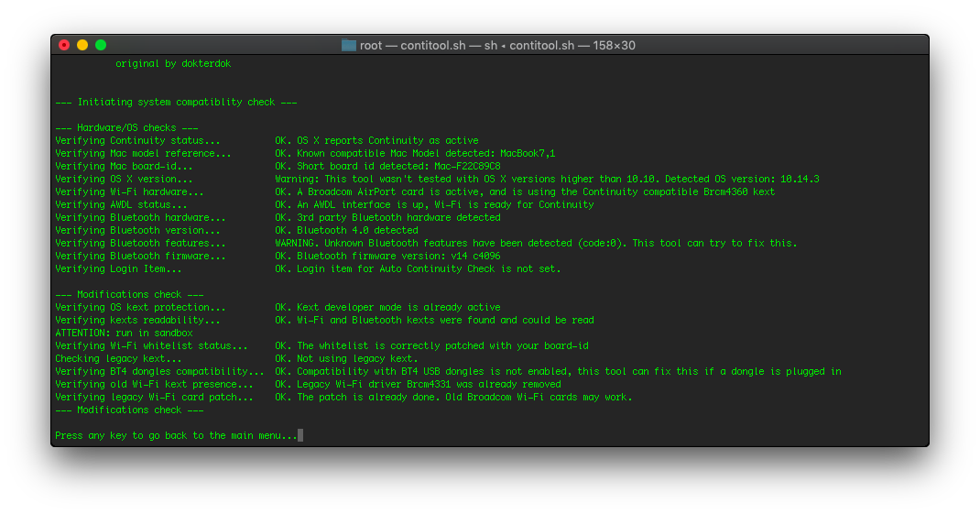Click 'Wi-Fi and Bluetooth kexts were found' result

pyautogui.click(x=407, y=320)
